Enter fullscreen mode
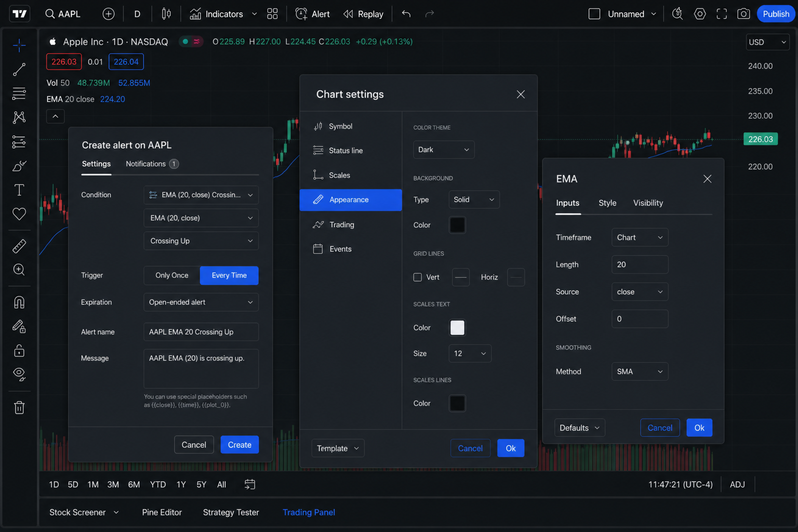Screen dimensions: 798x532 click(722, 14)
